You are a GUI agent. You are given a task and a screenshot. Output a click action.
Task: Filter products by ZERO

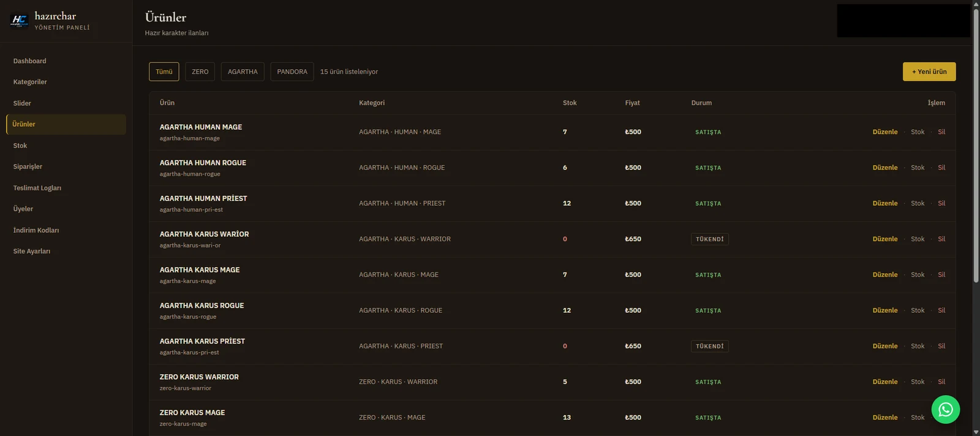click(x=200, y=72)
